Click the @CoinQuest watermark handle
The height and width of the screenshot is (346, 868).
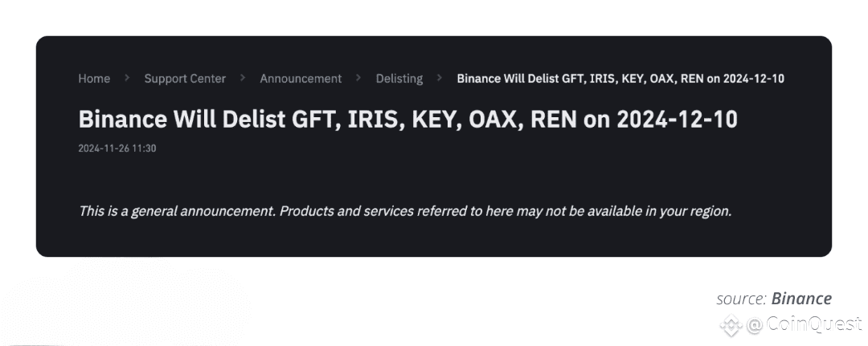pyautogui.click(x=804, y=325)
